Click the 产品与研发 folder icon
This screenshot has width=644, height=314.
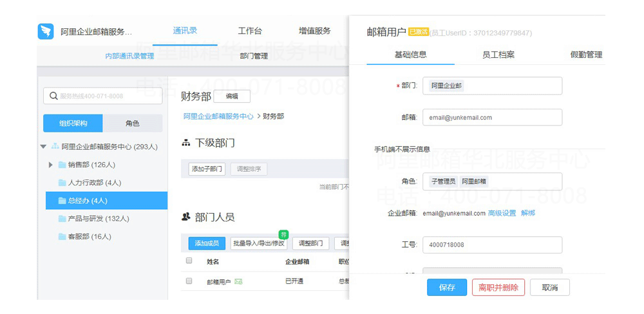coord(62,219)
